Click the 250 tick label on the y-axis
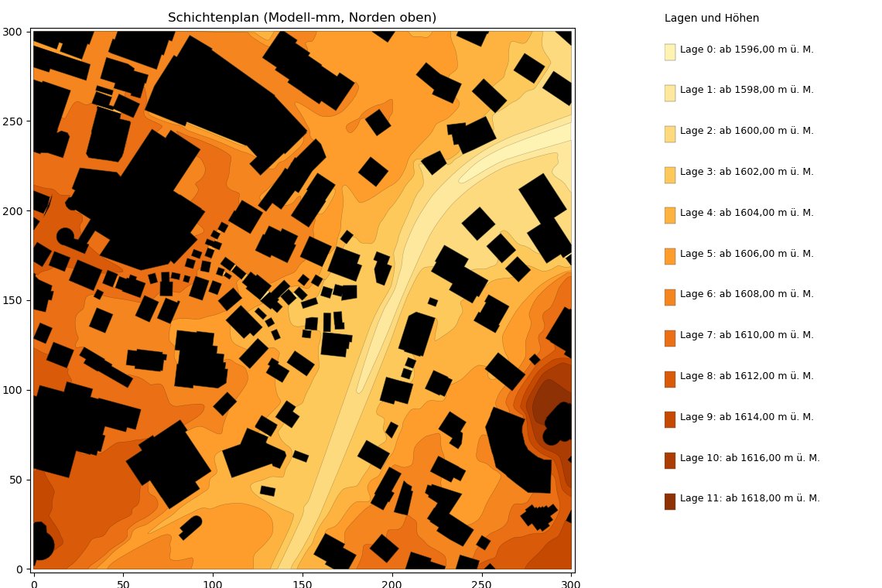The image size is (882, 588). (x=12, y=121)
